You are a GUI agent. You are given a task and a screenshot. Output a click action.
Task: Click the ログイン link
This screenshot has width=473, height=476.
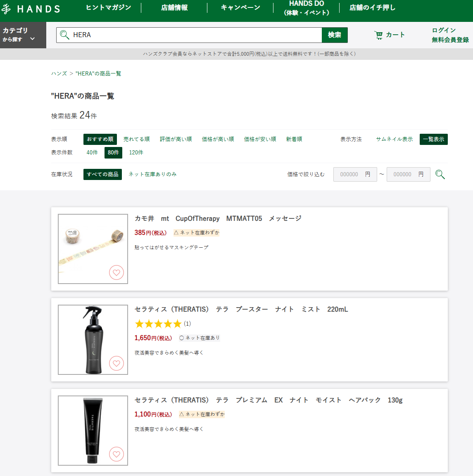tap(444, 30)
